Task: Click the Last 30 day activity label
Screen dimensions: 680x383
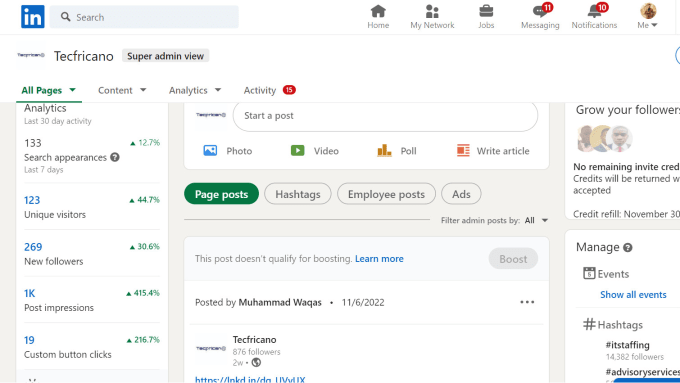Action: [58, 121]
